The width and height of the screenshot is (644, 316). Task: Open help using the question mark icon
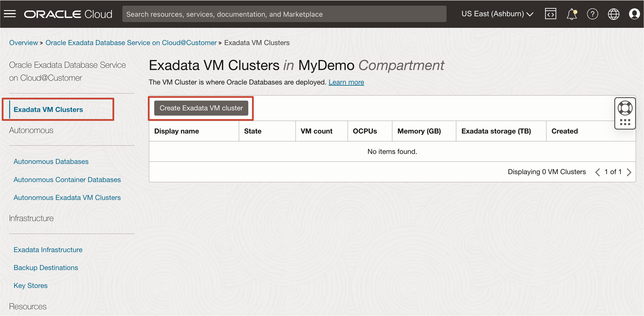click(x=593, y=14)
